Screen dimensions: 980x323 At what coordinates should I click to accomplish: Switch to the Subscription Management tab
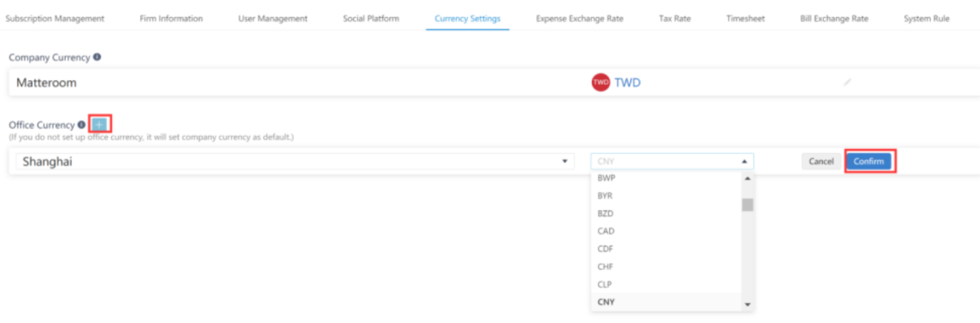click(x=55, y=18)
